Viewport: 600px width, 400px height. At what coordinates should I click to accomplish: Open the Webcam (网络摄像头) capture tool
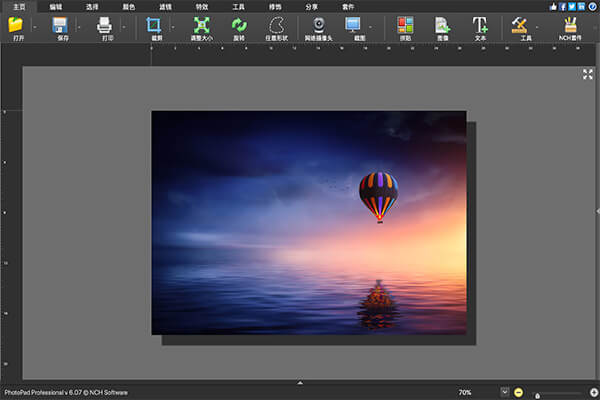click(318, 24)
